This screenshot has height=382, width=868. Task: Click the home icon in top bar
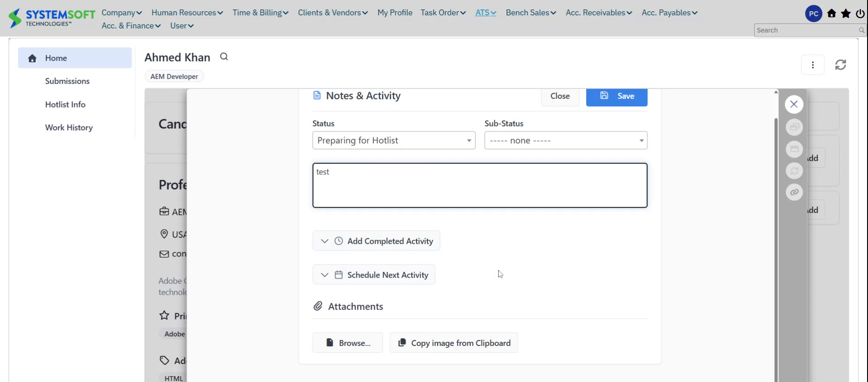(831, 14)
